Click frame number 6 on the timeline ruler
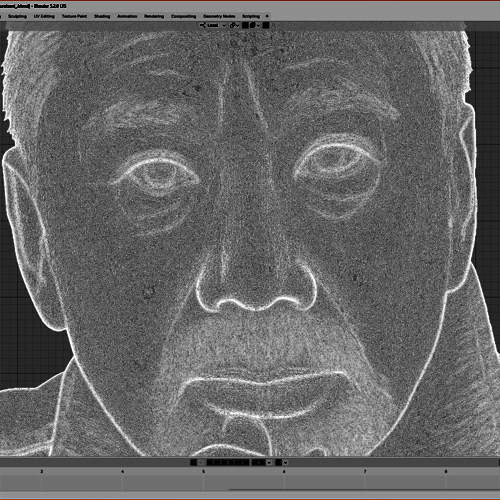Image resolution: width=500 pixels, height=500 pixels. point(284,471)
